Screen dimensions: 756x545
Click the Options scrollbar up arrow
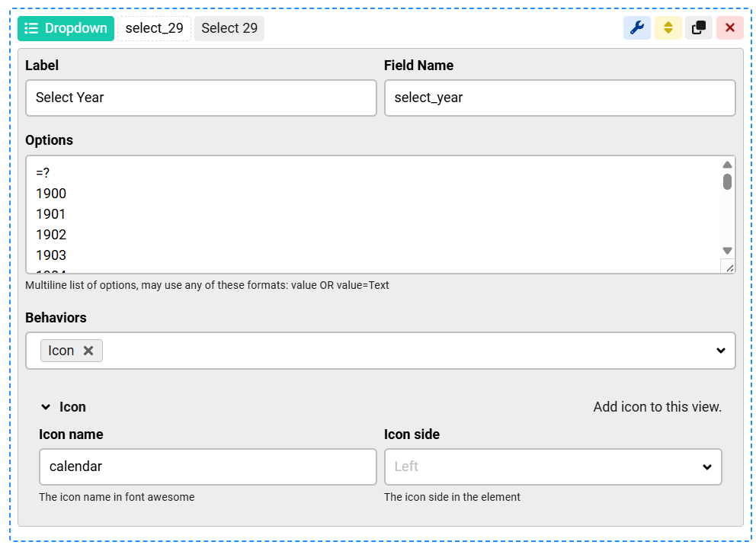point(727,165)
